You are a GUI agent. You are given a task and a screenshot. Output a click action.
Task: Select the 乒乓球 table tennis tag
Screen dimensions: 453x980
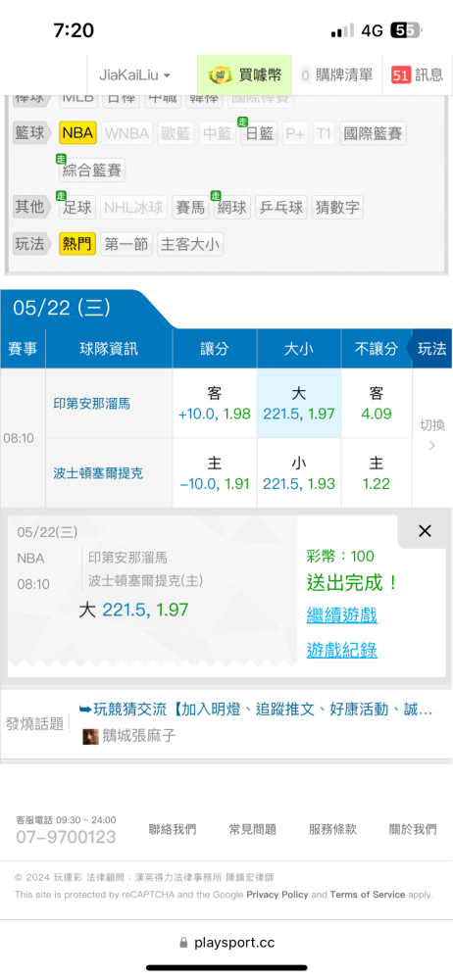[x=281, y=207]
